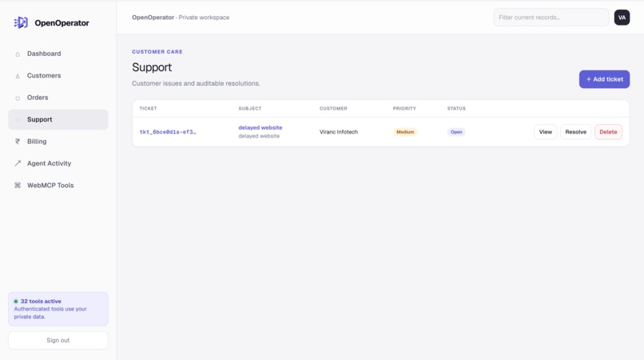
Task: Click the WebMCP Tools command icon
Action: point(18,185)
